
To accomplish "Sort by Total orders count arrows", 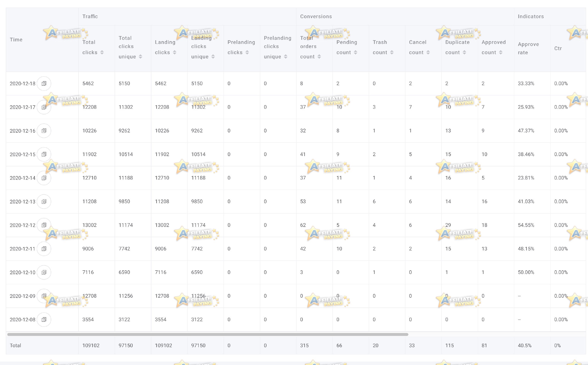I will coord(319,57).
